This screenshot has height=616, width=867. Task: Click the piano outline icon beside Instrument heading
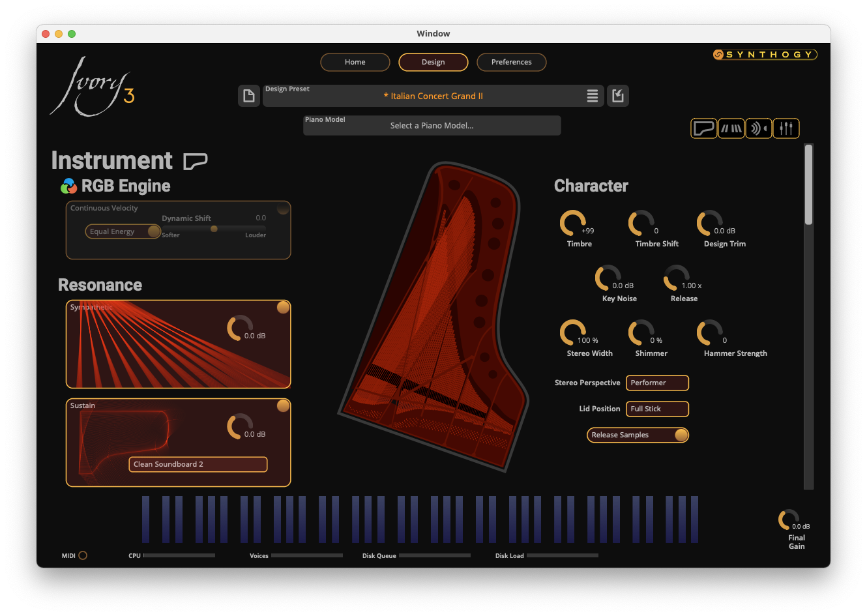coord(195,161)
